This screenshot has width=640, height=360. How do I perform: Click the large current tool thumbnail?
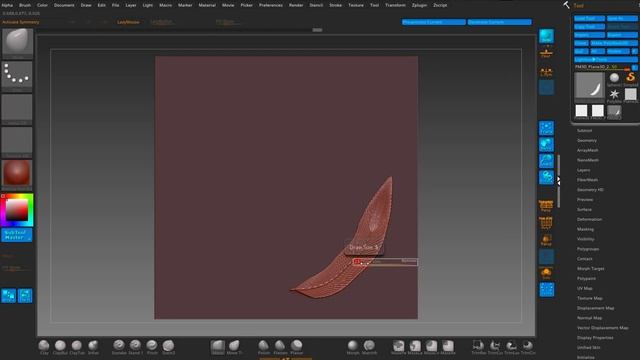click(589, 87)
